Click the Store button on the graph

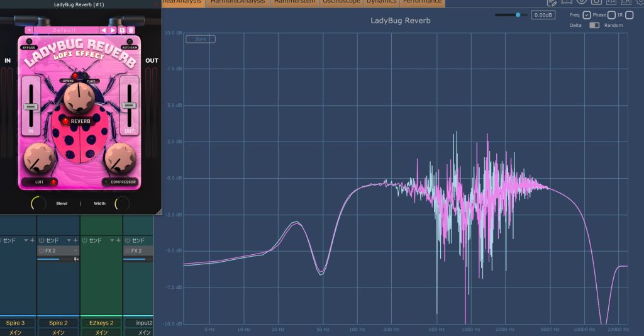pos(200,39)
